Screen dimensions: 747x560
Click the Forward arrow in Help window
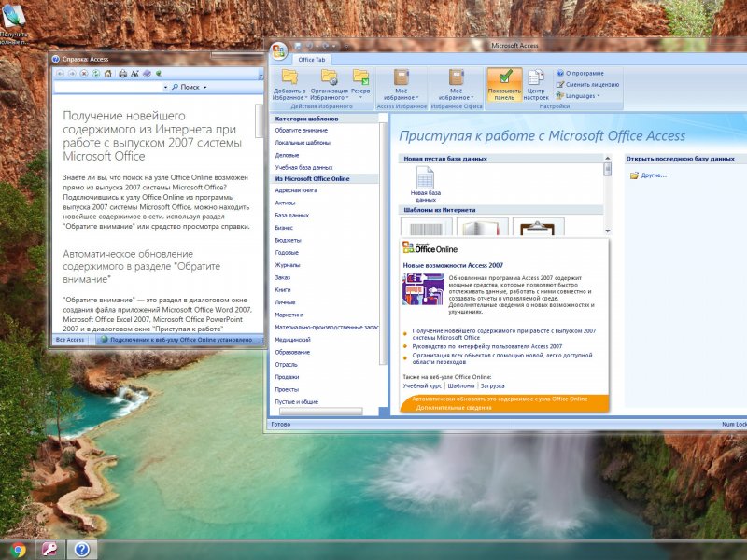72,74
